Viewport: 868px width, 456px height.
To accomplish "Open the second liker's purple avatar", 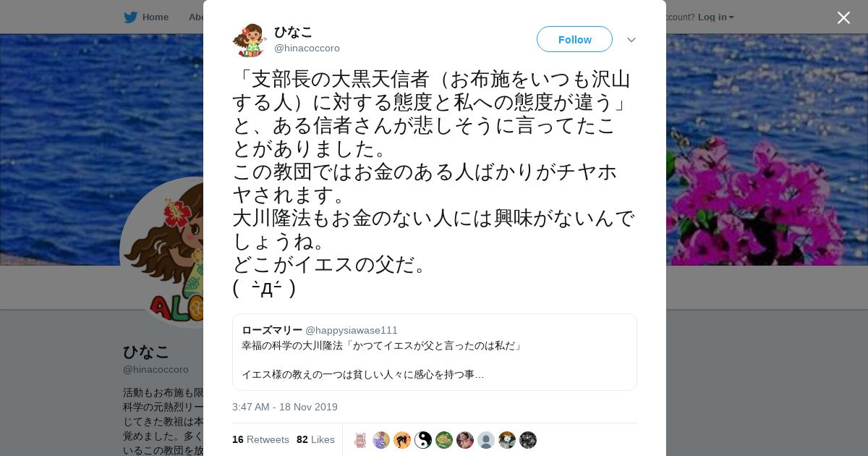I will click(x=381, y=440).
